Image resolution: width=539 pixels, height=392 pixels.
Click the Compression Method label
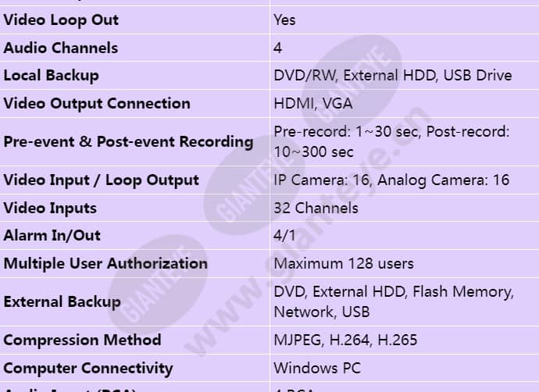pyautogui.click(x=82, y=340)
